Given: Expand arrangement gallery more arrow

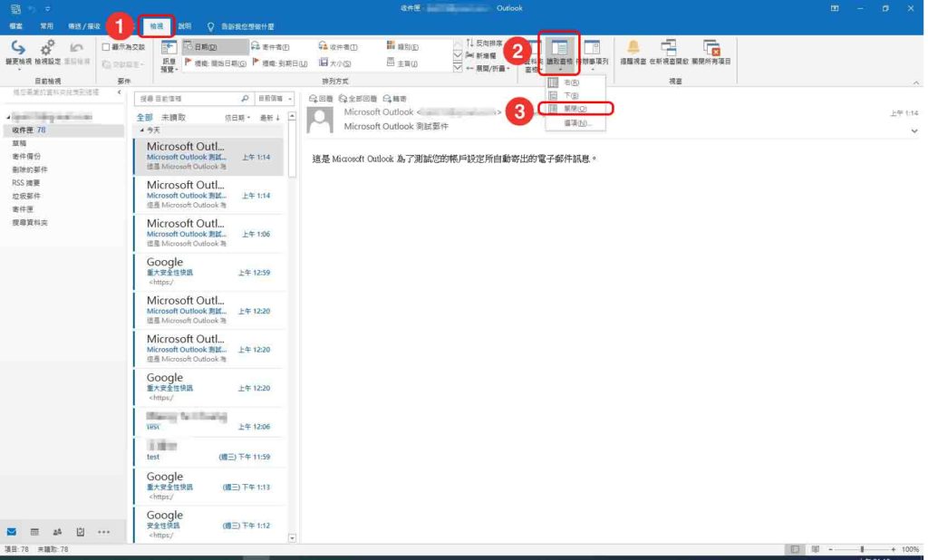Looking at the screenshot, I should [x=458, y=67].
